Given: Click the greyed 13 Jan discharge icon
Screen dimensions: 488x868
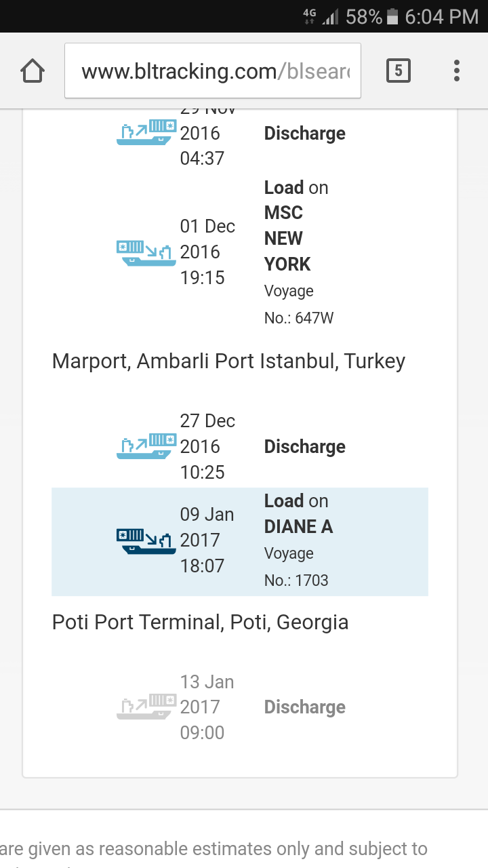Looking at the screenshot, I should [146, 707].
